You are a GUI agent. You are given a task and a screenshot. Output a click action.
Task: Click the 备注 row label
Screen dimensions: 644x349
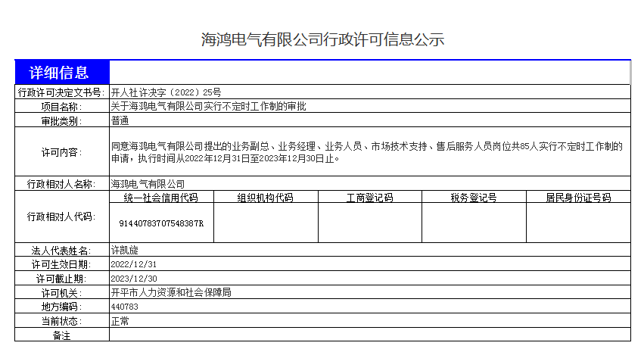(61, 335)
